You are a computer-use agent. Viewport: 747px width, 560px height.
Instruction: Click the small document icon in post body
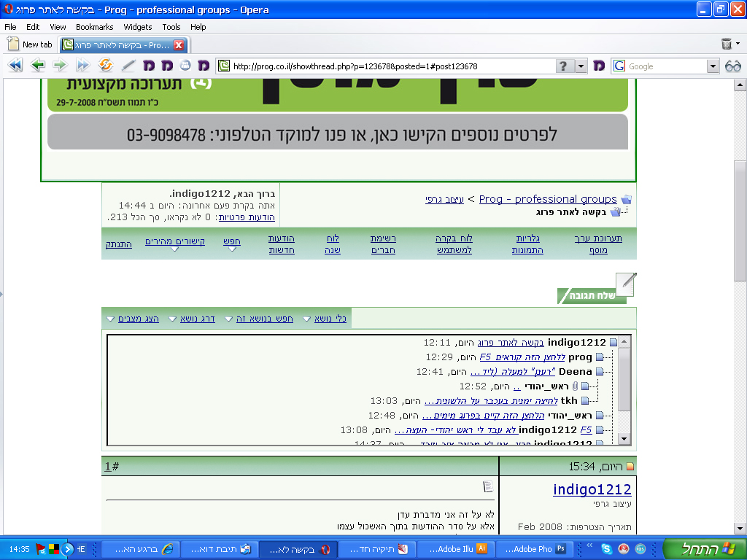(x=488, y=486)
